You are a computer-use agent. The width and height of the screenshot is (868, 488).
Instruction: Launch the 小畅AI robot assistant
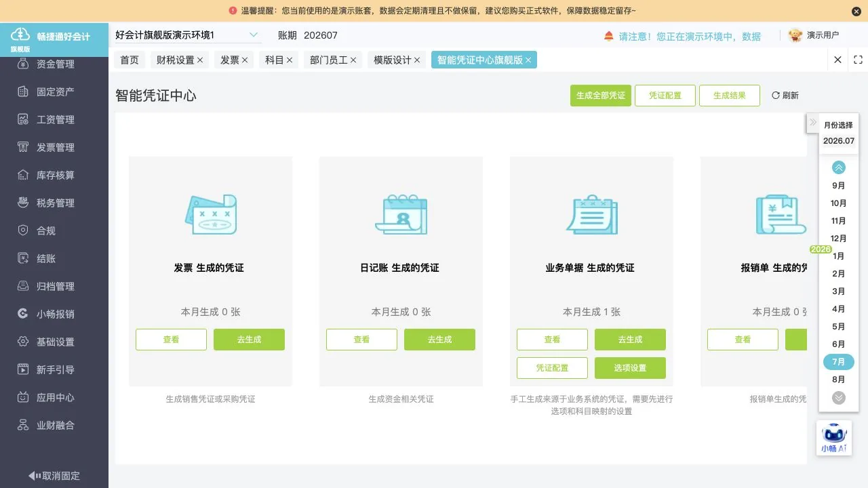(833, 438)
